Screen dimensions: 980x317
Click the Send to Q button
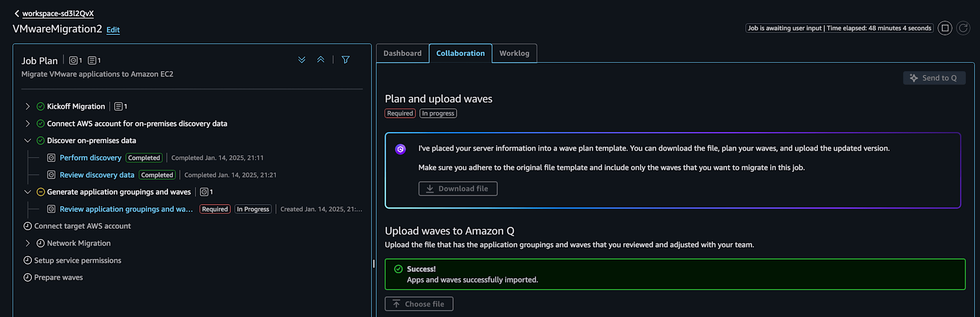click(934, 78)
